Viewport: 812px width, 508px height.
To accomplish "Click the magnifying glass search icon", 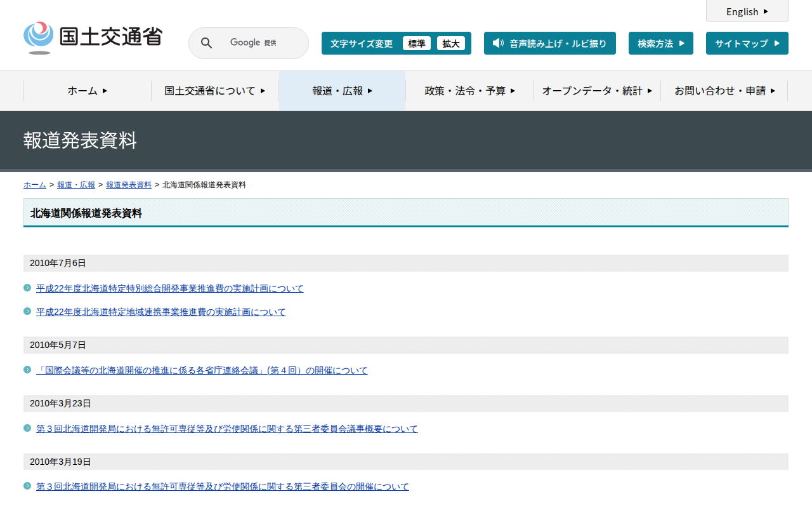I will 206,43.
